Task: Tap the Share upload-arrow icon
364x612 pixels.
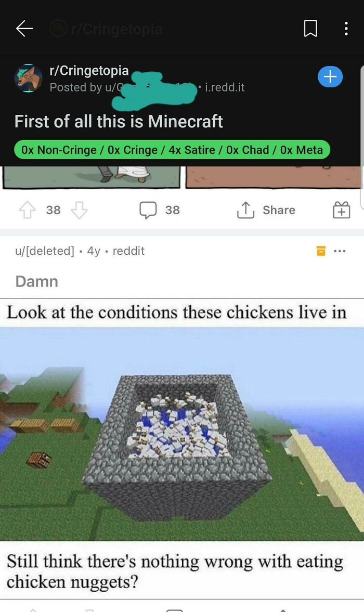Action: point(245,210)
